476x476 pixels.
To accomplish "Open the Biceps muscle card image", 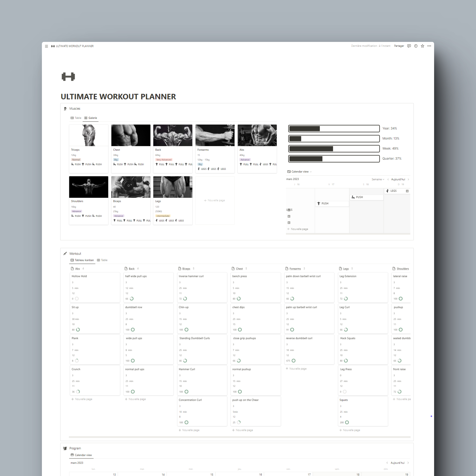I will pyautogui.click(x=131, y=187).
